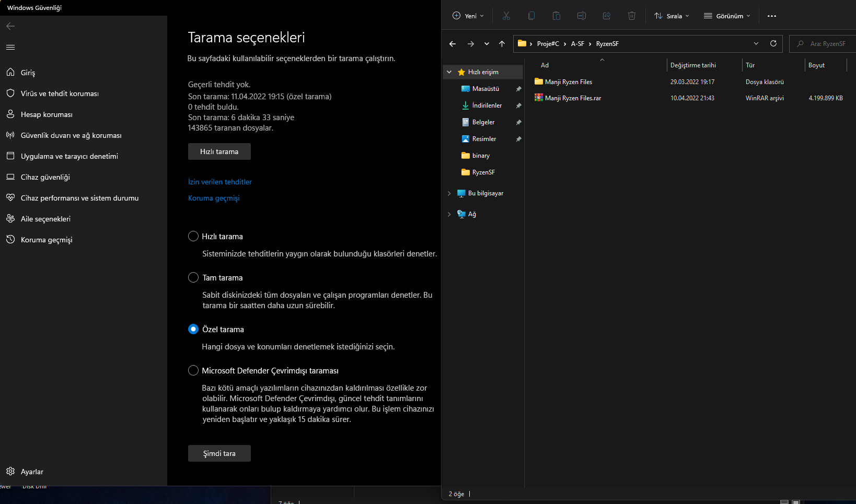Select Özel tarama radio option
This screenshot has width=856, height=504.
coord(193,329)
